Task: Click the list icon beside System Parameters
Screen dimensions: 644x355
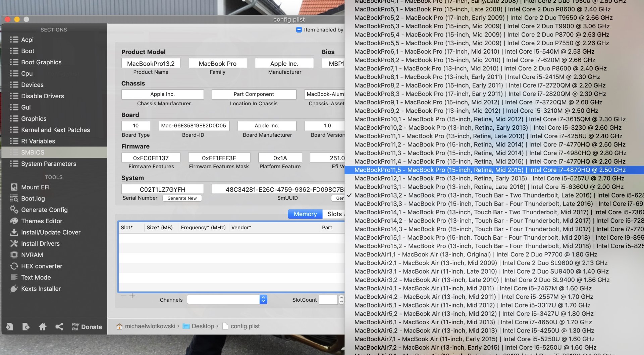Action: coord(14,164)
